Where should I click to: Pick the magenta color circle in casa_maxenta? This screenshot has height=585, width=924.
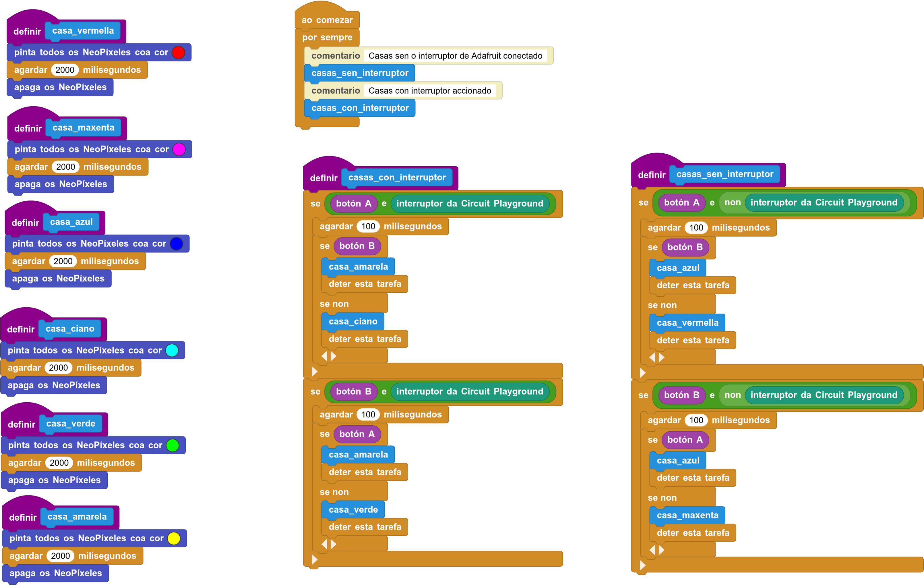pyautogui.click(x=179, y=149)
